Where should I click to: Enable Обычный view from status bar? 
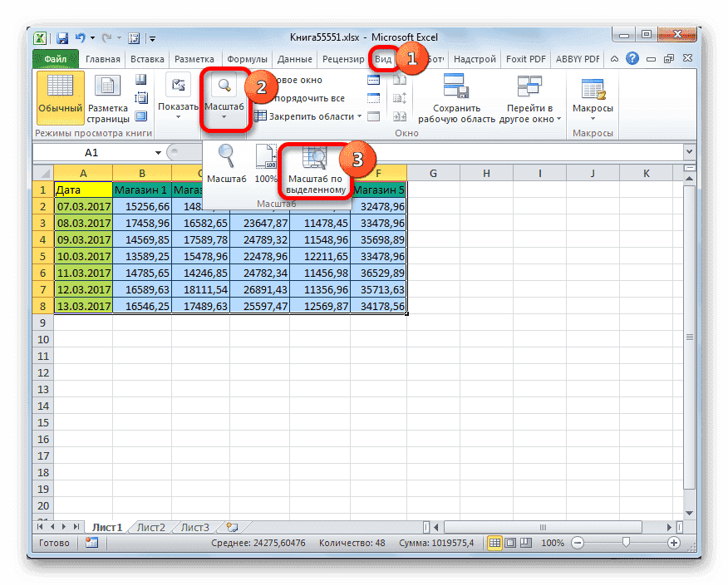494,542
